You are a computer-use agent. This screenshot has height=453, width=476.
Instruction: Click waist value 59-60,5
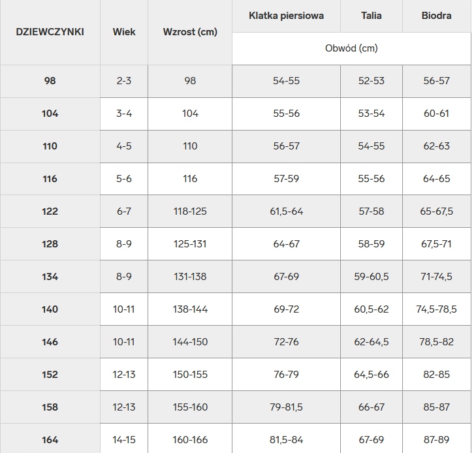click(x=372, y=277)
